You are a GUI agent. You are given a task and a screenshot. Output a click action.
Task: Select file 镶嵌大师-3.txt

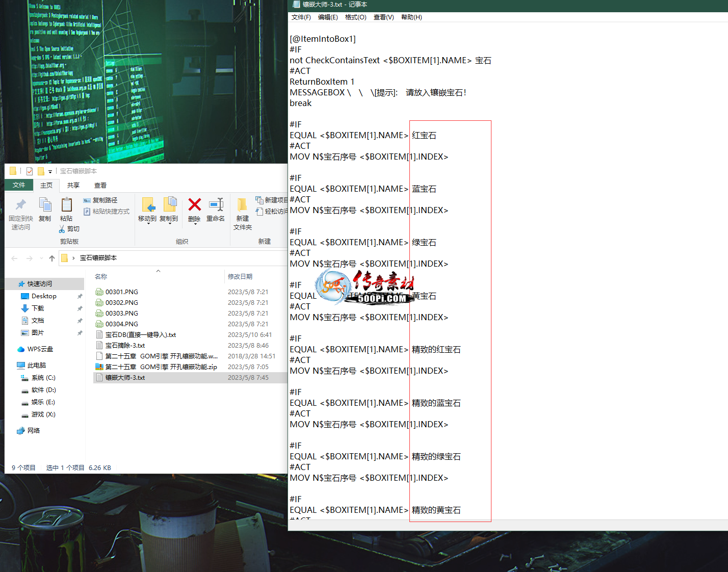[190, 378]
